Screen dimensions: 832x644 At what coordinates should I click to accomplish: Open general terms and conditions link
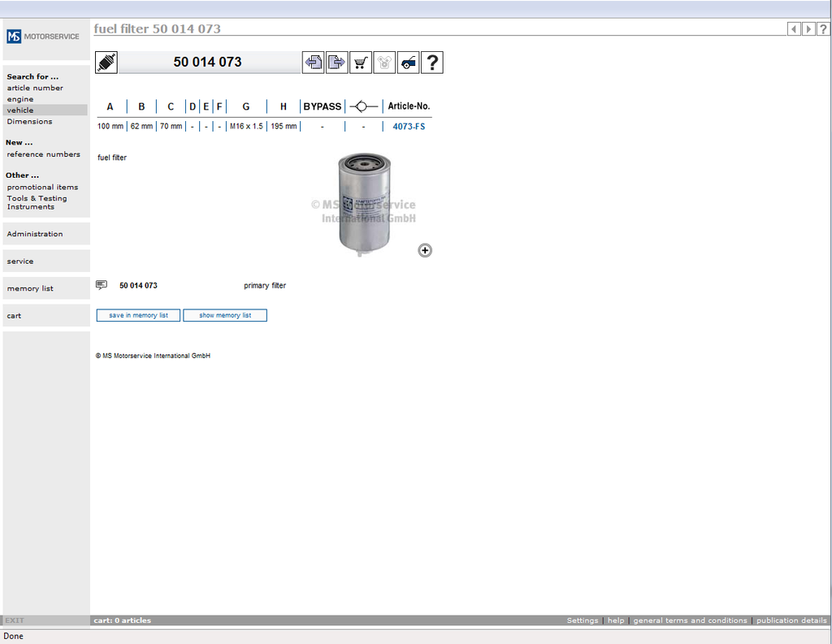click(x=690, y=620)
